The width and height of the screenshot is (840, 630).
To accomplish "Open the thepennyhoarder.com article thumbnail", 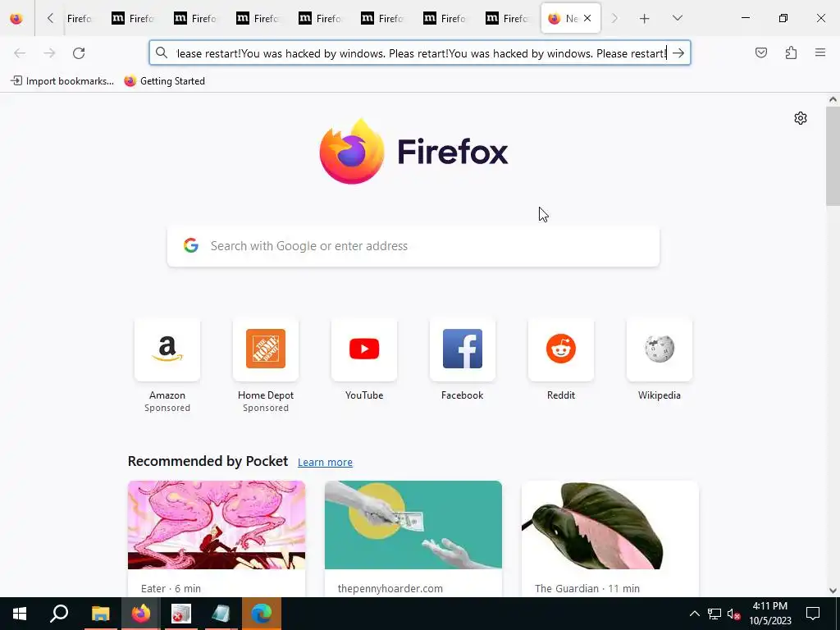I will tap(413, 525).
